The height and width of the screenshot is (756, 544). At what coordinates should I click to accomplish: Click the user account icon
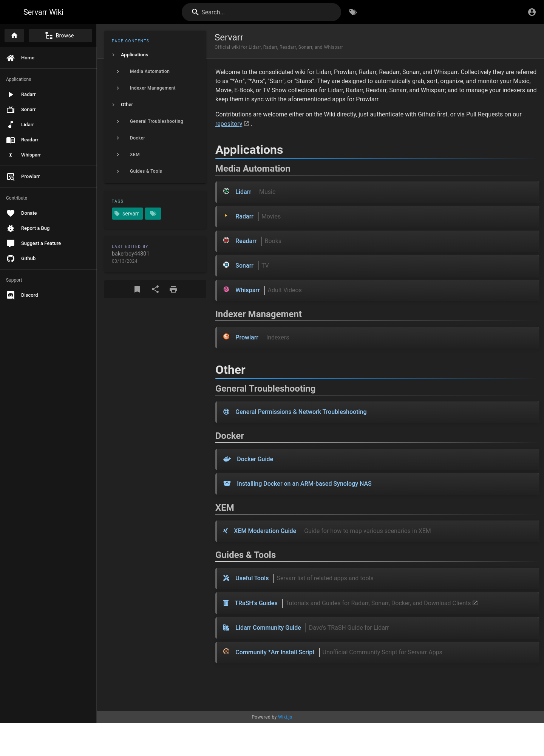532,12
